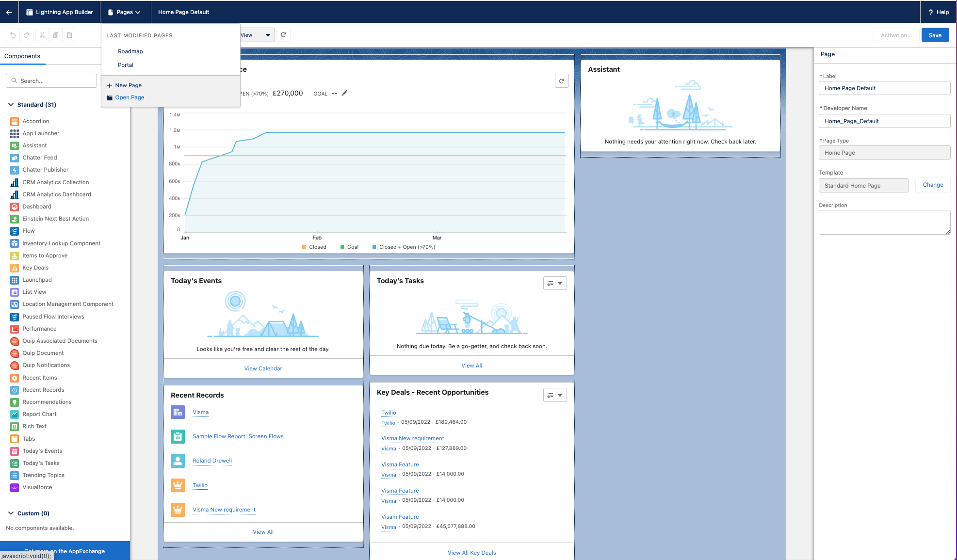Select Paused Flow Interviews component

point(53,317)
